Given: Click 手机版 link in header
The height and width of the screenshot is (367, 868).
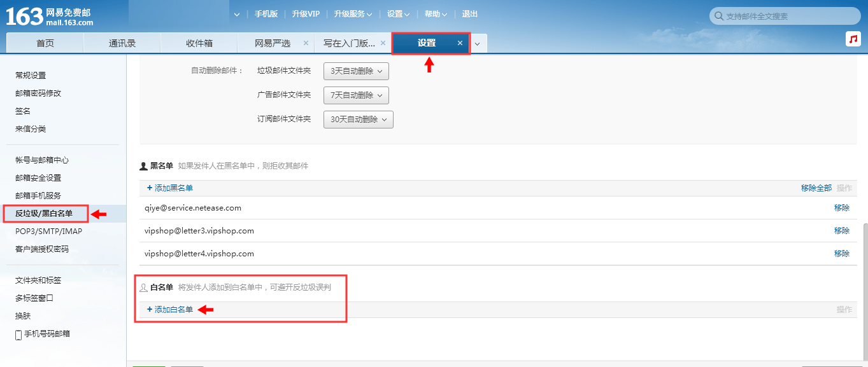Looking at the screenshot, I should coord(266,14).
